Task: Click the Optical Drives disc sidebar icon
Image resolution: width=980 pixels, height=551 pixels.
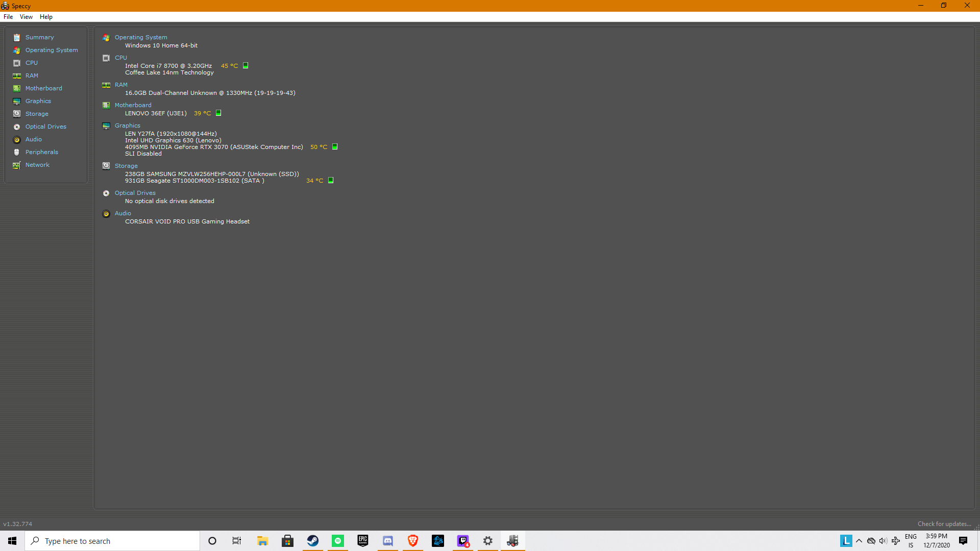Action: [17, 127]
